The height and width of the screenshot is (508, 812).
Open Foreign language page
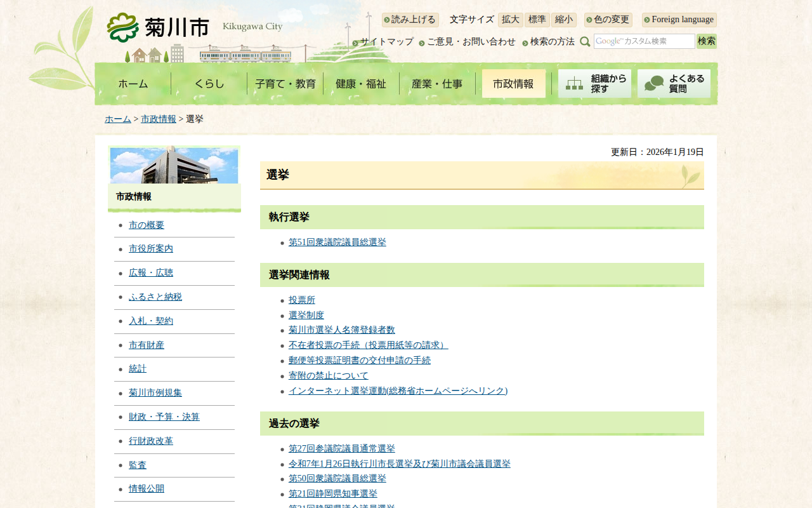click(679, 20)
